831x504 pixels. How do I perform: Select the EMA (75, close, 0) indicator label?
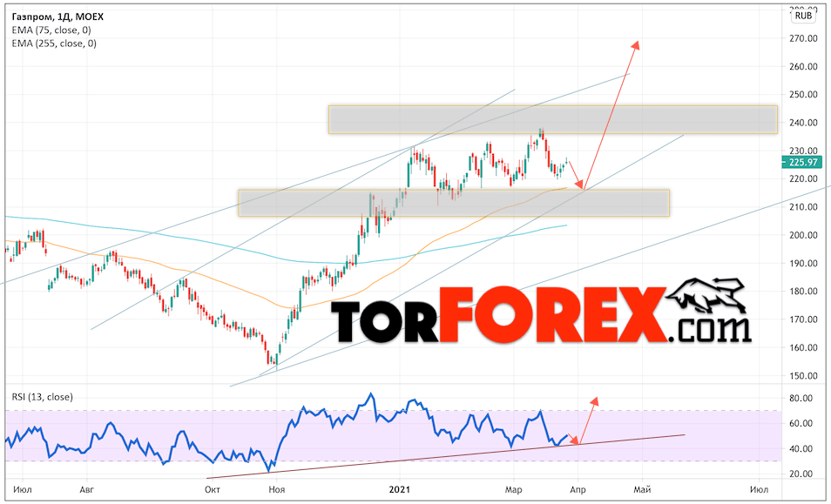(x=51, y=30)
